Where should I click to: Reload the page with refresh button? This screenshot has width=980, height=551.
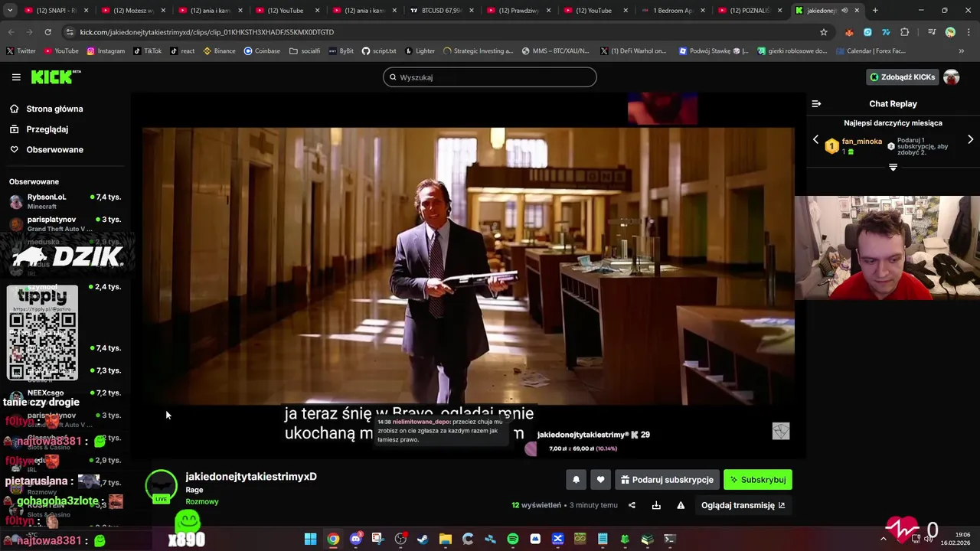[47, 32]
